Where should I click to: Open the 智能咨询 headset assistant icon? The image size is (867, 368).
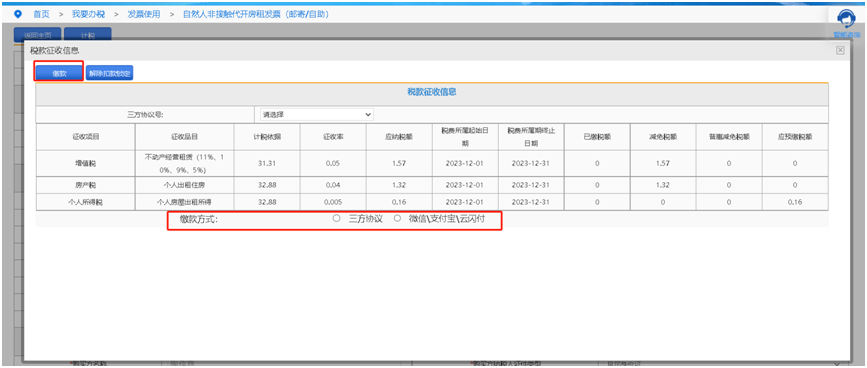[x=845, y=19]
